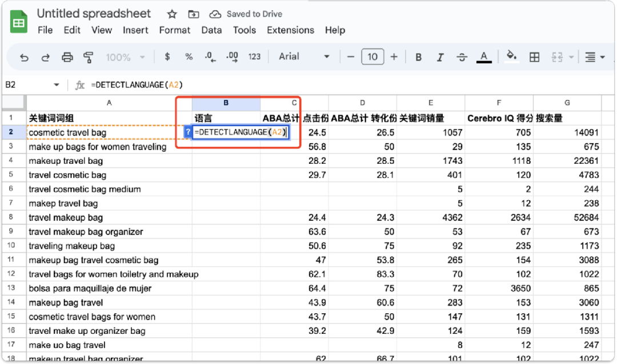Click the move to folder icon
The image size is (617, 364).
[x=194, y=14]
